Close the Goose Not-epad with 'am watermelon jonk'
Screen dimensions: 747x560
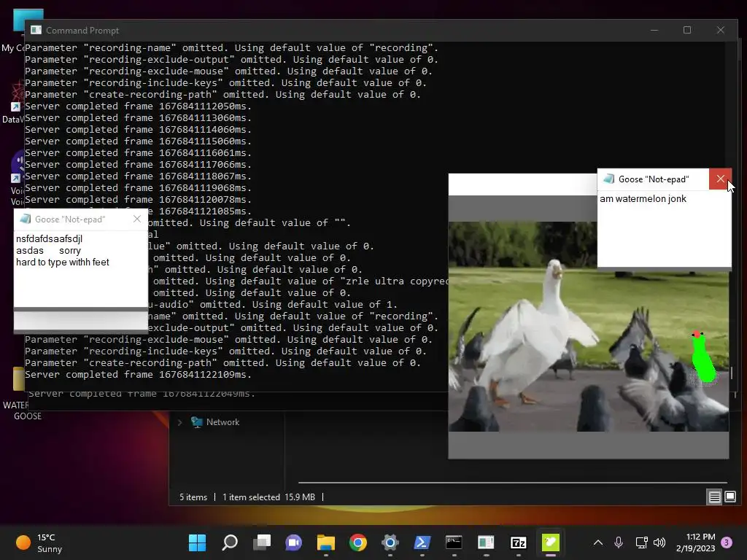[720, 179]
